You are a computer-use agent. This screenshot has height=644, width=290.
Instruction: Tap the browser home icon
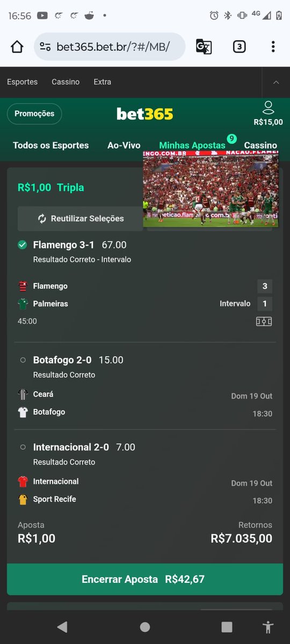point(17,47)
